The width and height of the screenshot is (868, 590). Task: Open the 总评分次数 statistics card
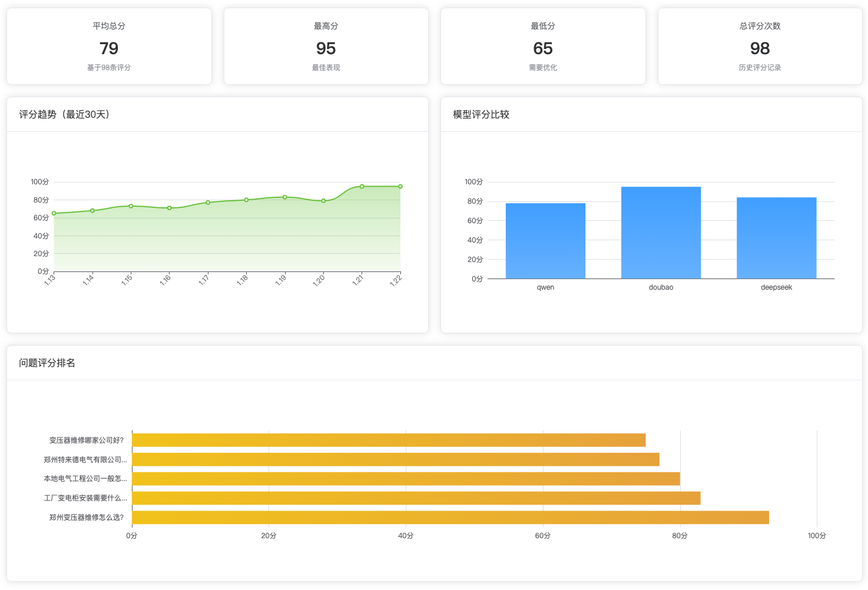point(760,47)
